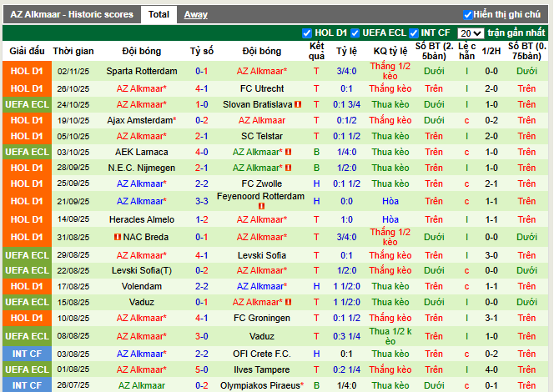Switch to the Total tab
The width and height of the screenshot is (554, 392).
coord(159,14)
